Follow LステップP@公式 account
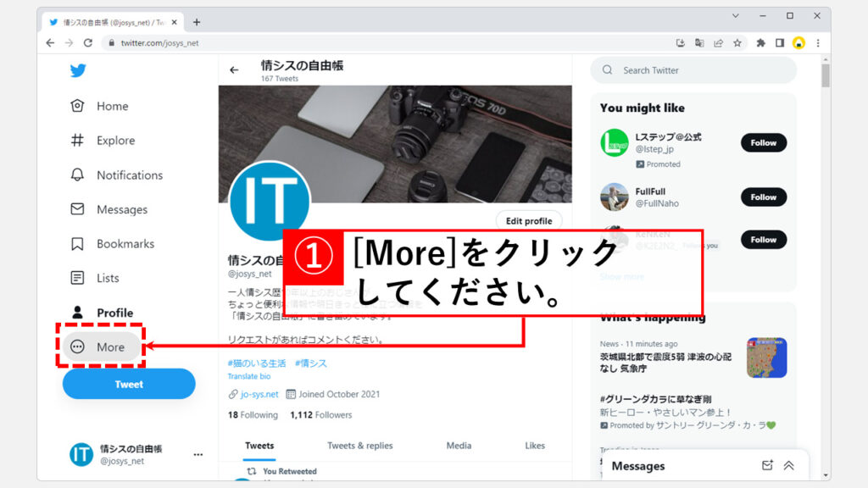This screenshot has height=488, width=868. [x=764, y=142]
